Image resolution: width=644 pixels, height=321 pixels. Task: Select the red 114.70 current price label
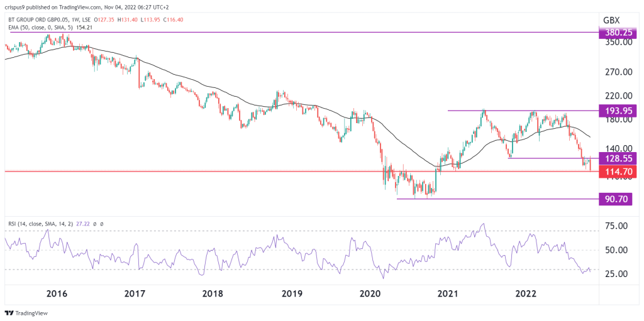point(618,171)
